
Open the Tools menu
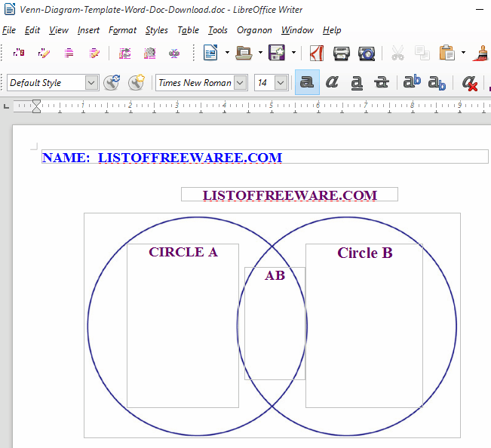[x=218, y=30]
